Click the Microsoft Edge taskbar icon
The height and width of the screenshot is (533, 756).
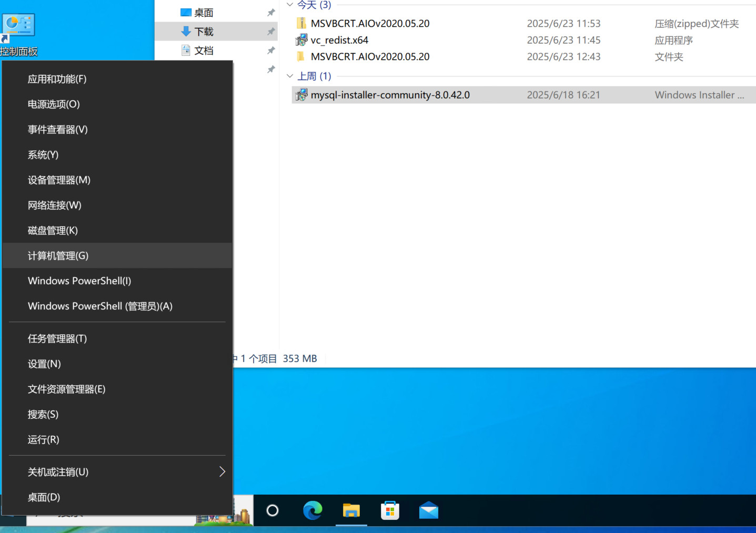(x=313, y=510)
